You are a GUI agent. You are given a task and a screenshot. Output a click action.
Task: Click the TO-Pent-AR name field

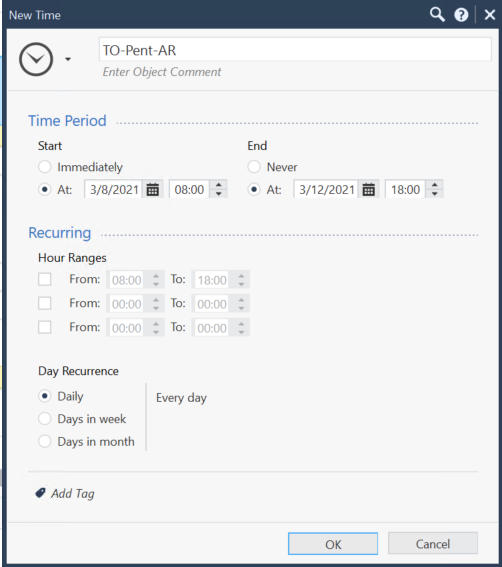point(295,50)
